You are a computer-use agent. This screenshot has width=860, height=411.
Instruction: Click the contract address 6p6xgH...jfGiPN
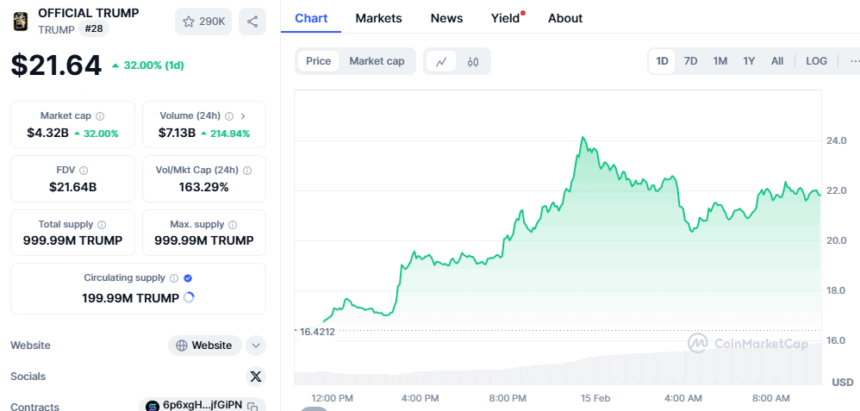pyautogui.click(x=202, y=406)
